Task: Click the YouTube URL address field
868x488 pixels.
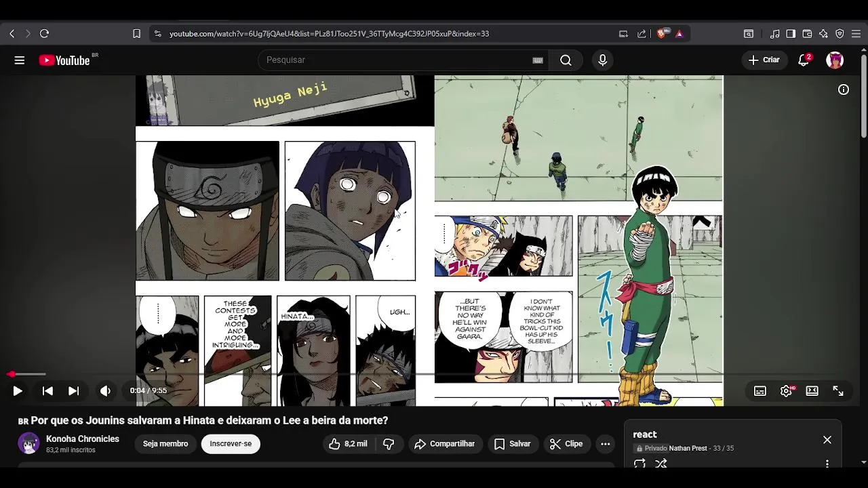Action: 329,33
